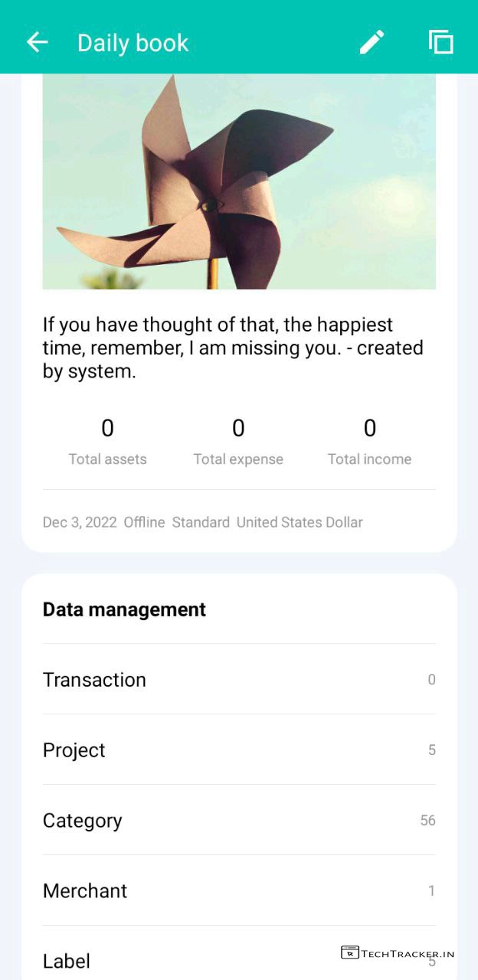Tap the back arrow icon

(x=37, y=42)
